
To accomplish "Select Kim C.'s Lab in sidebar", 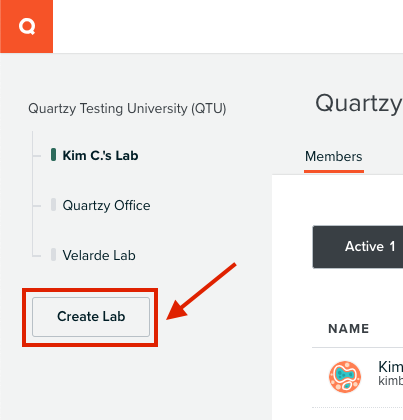I will point(100,155).
